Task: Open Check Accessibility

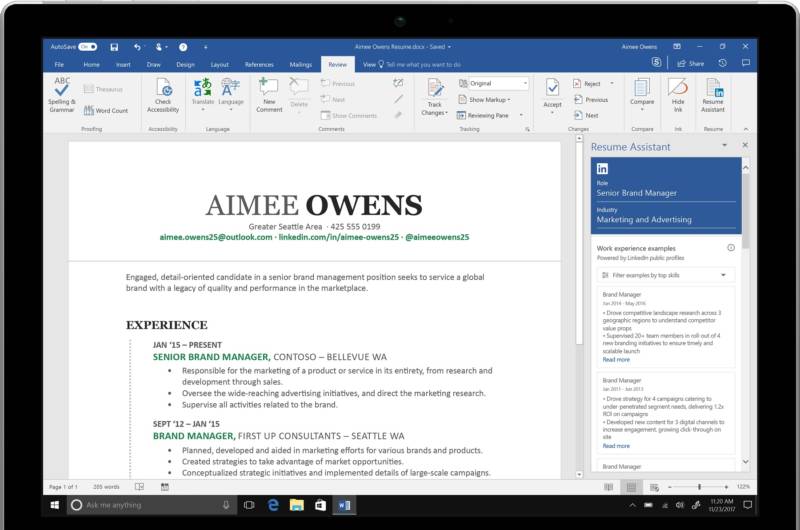Action: (163, 95)
